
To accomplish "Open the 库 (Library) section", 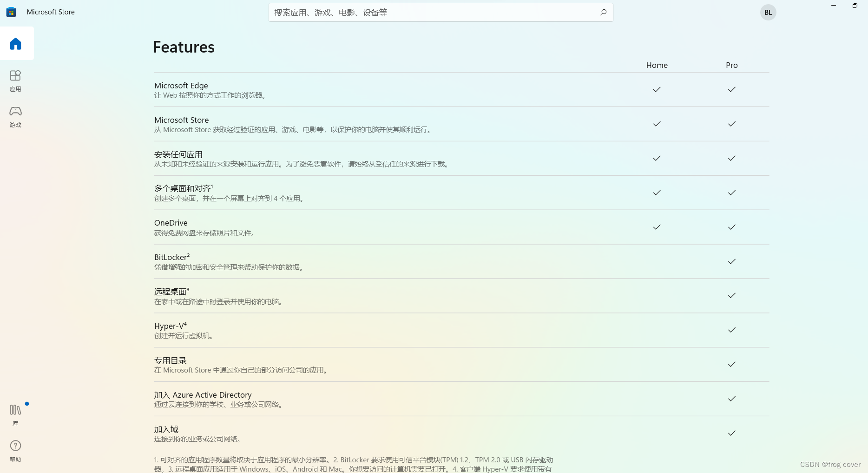I will point(16,415).
